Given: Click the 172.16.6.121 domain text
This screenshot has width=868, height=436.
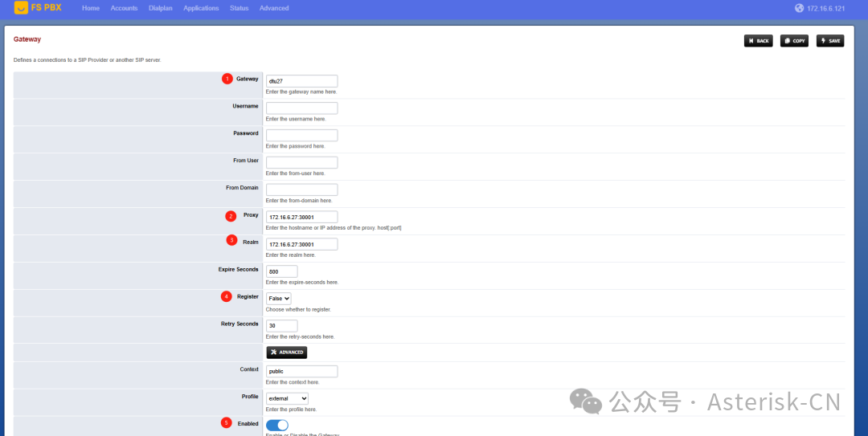Looking at the screenshot, I should (x=826, y=8).
